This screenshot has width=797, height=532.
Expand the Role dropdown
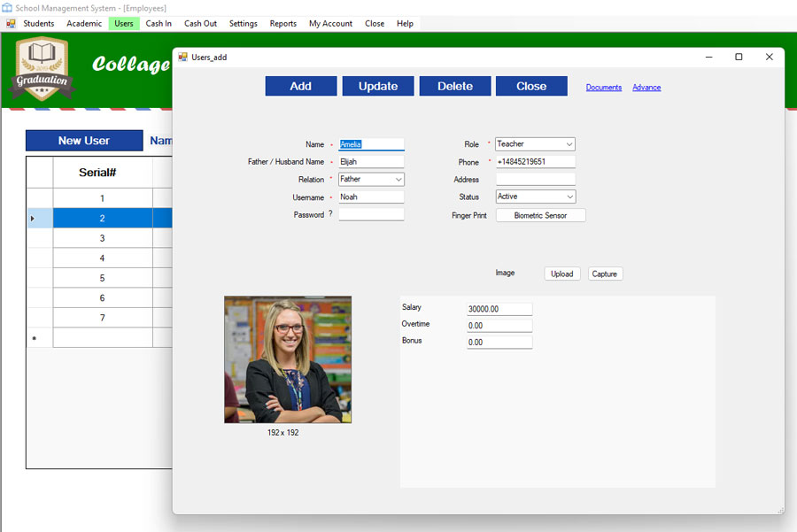click(569, 144)
